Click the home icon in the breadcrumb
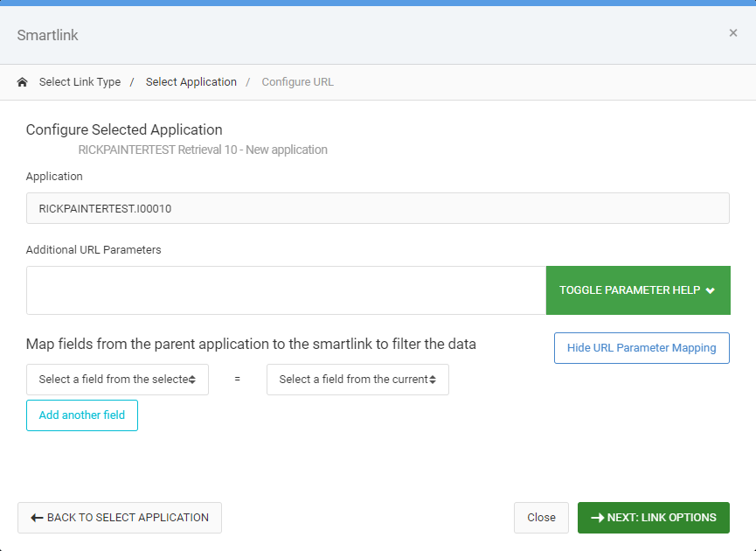This screenshot has height=551, width=756. 22,82
